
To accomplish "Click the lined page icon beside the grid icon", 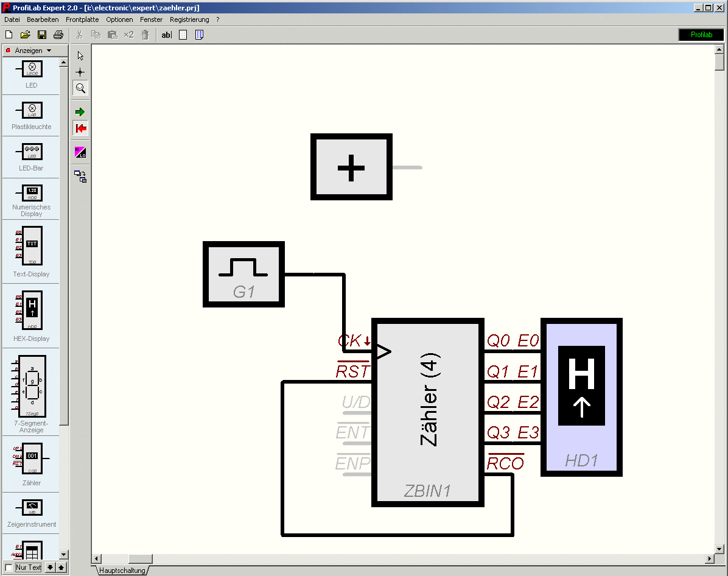I will [199, 35].
